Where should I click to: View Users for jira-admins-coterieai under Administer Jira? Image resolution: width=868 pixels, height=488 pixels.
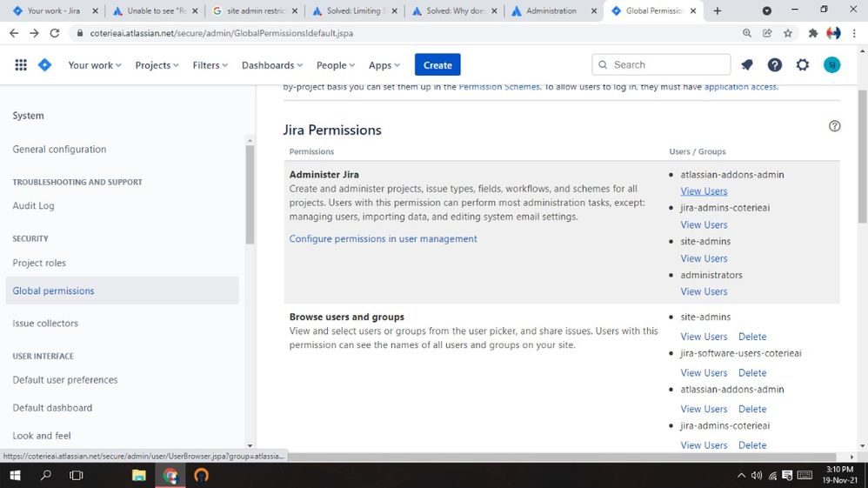click(704, 225)
